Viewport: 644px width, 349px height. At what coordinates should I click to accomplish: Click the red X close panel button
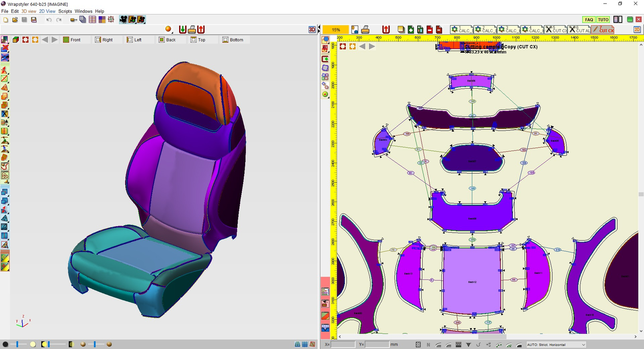tap(638, 19)
